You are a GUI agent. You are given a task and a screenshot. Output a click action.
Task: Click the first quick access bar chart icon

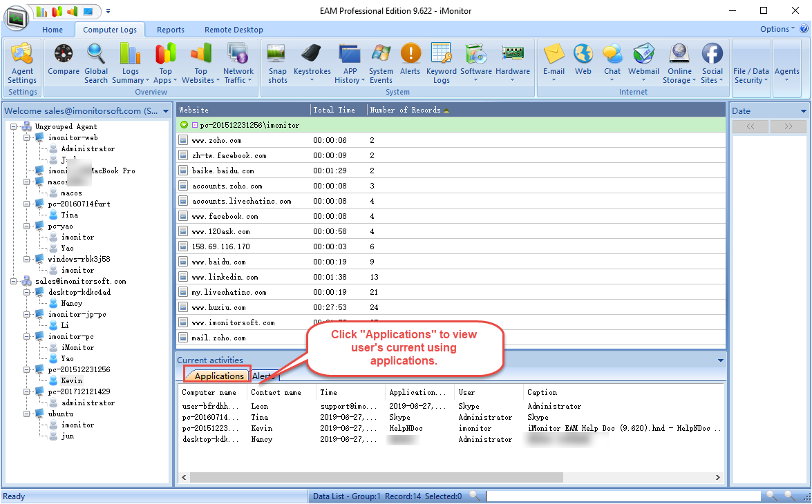[41, 11]
